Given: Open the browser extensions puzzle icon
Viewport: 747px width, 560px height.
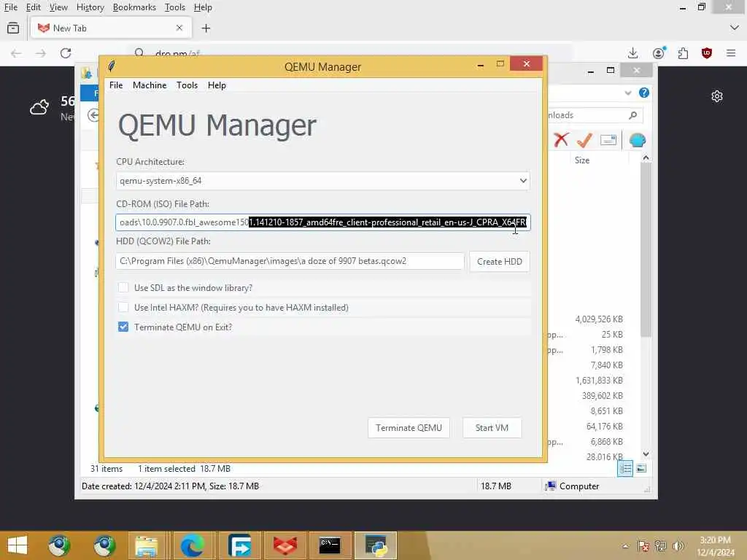Looking at the screenshot, I should tap(683, 52).
